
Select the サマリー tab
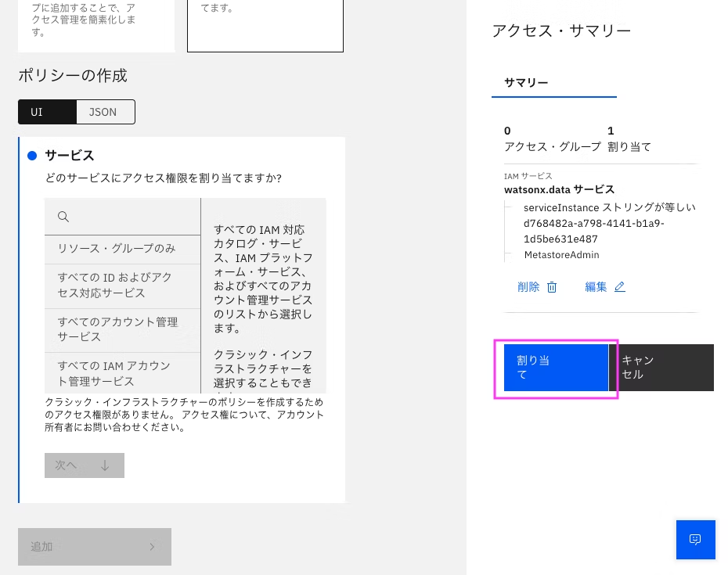(x=554, y=83)
